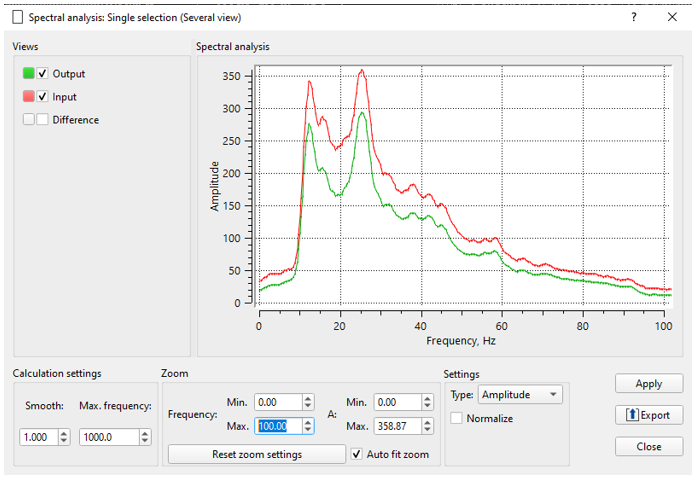Viewport: 697px width, 478px height.
Task: Adjust the Max. frequency spinner arrows
Action: [x=145, y=437]
